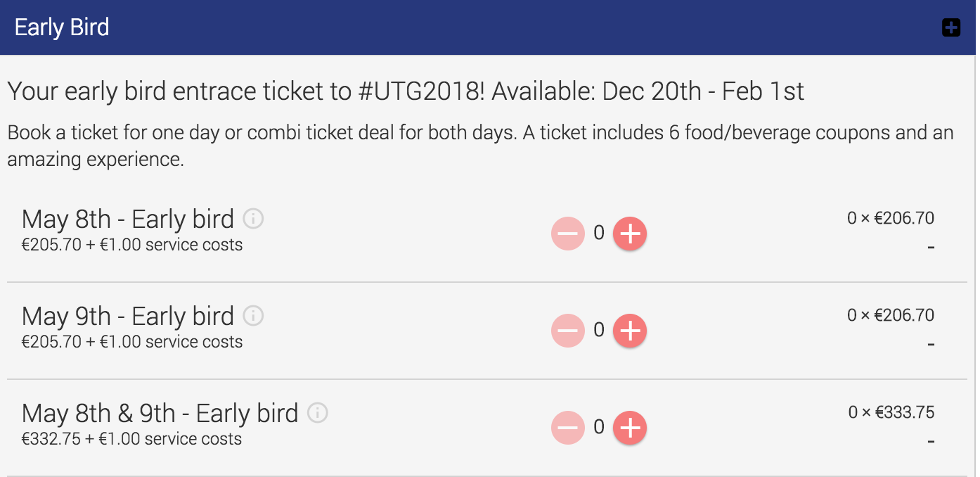Open info icon for May 8th & 9th ticket
Image resolution: width=980 pixels, height=477 pixels.
click(x=318, y=413)
